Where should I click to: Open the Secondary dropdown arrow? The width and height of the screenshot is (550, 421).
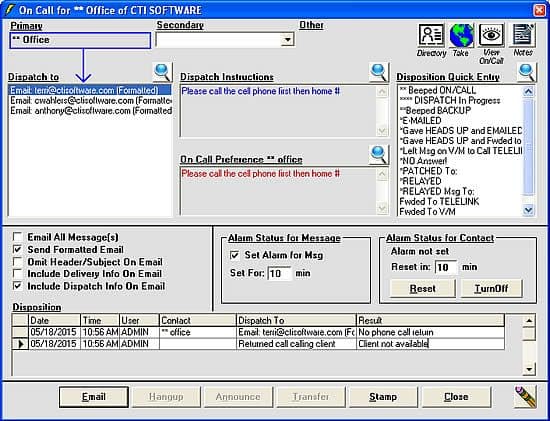pos(287,40)
